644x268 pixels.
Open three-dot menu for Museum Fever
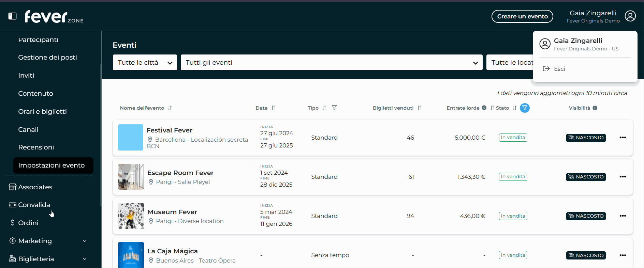tap(623, 216)
